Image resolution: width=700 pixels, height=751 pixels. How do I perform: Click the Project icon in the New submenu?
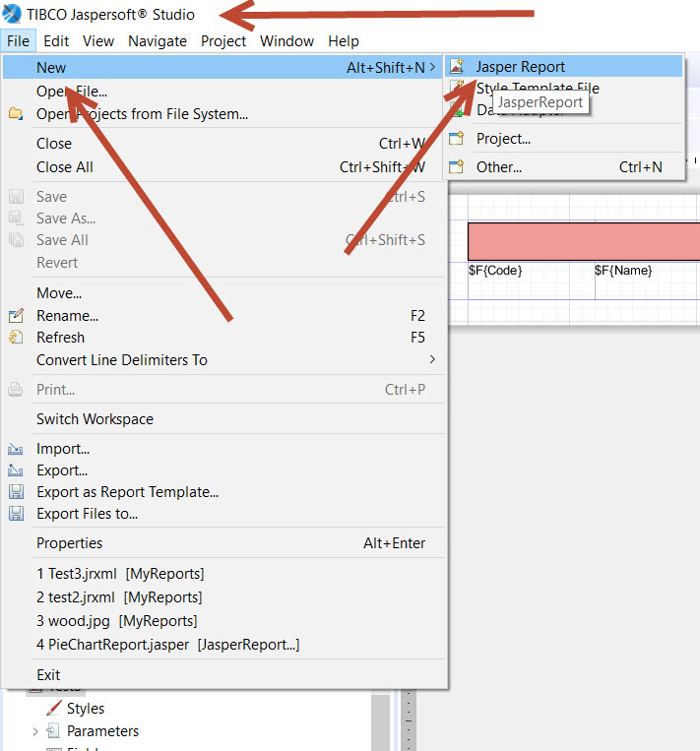[457, 139]
